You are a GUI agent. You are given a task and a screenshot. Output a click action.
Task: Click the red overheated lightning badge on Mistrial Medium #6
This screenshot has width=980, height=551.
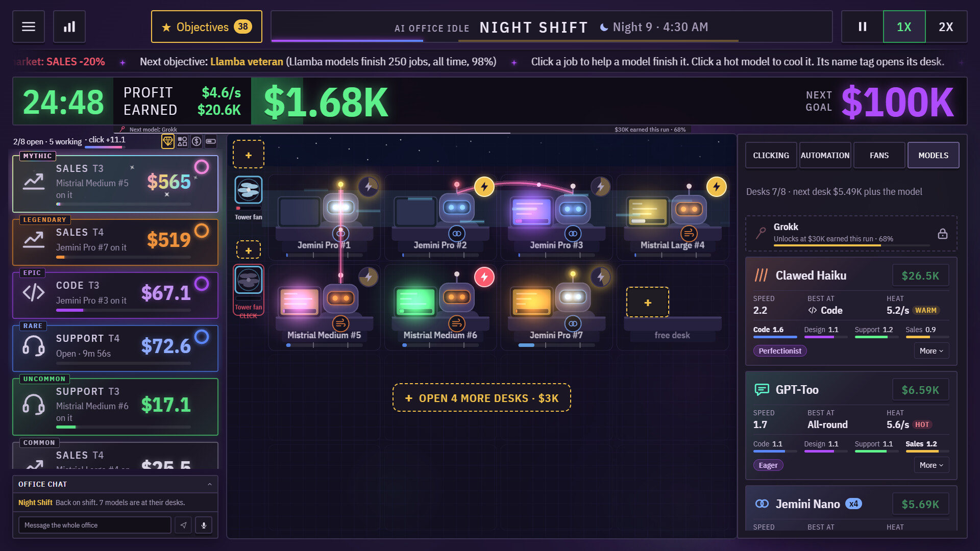point(484,277)
